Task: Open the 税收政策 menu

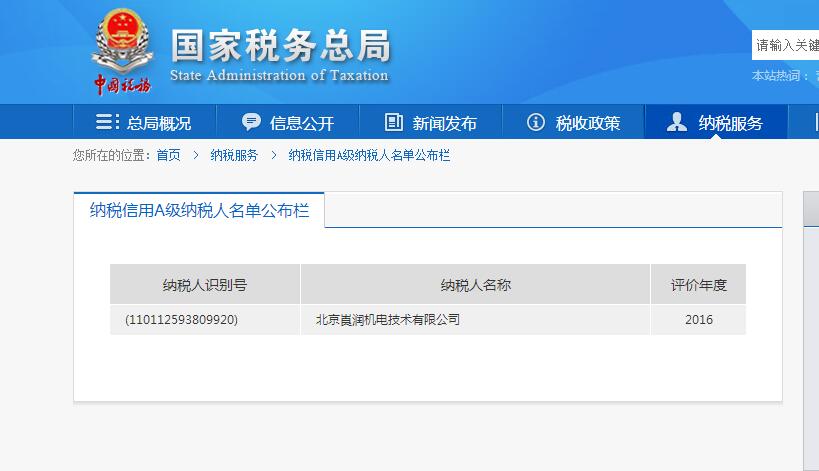Action: (x=574, y=122)
